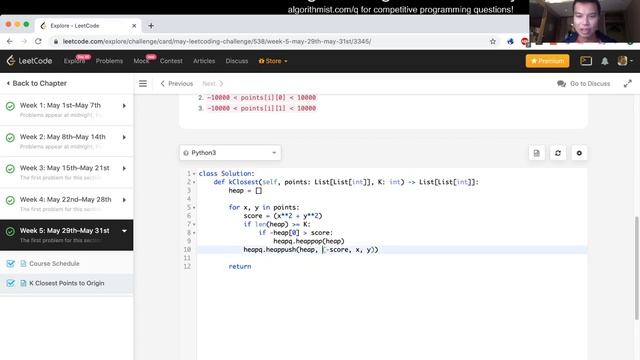This screenshot has height=360, width=640.
Task: Click the lock icon in the address bar
Action: (x=56, y=41)
